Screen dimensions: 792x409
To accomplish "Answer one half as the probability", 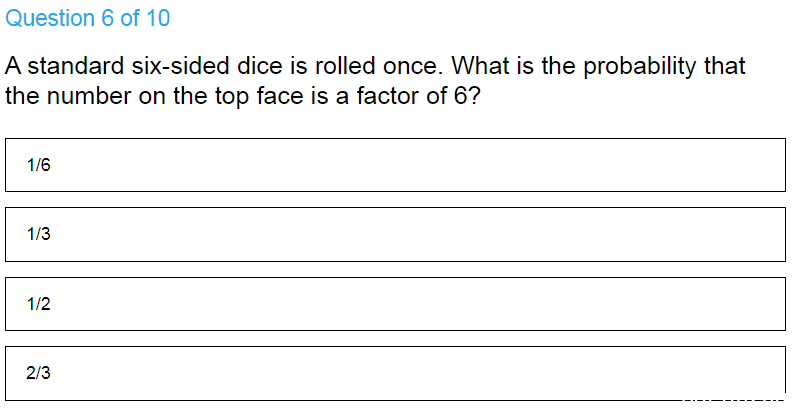I will 395,304.
